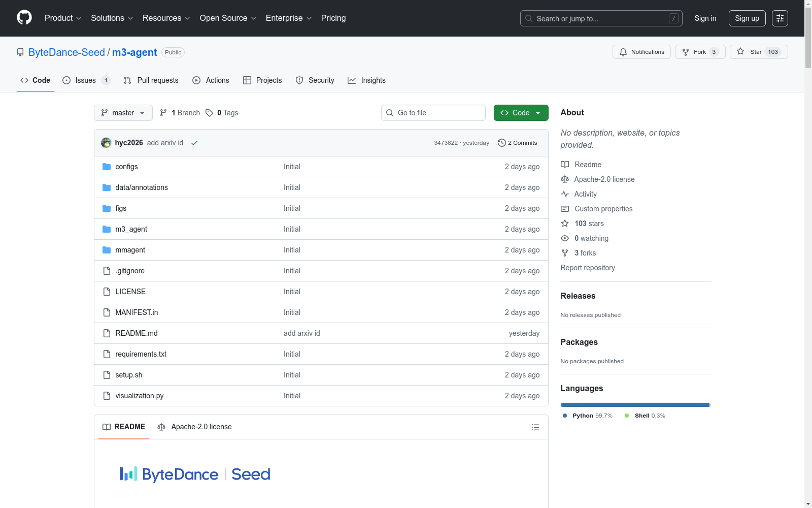Open the Pricing page link
The width and height of the screenshot is (812, 508).
point(333,18)
